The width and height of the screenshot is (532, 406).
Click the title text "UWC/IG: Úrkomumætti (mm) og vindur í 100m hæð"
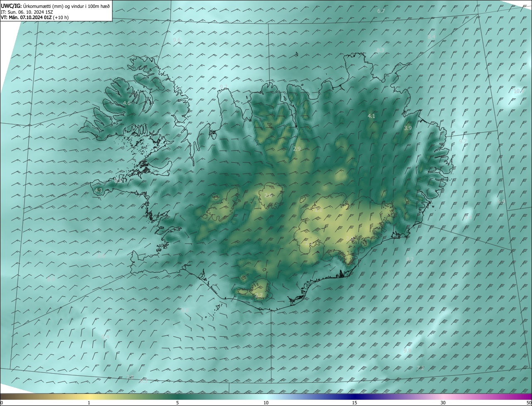pyautogui.click(x=55, y=6)
